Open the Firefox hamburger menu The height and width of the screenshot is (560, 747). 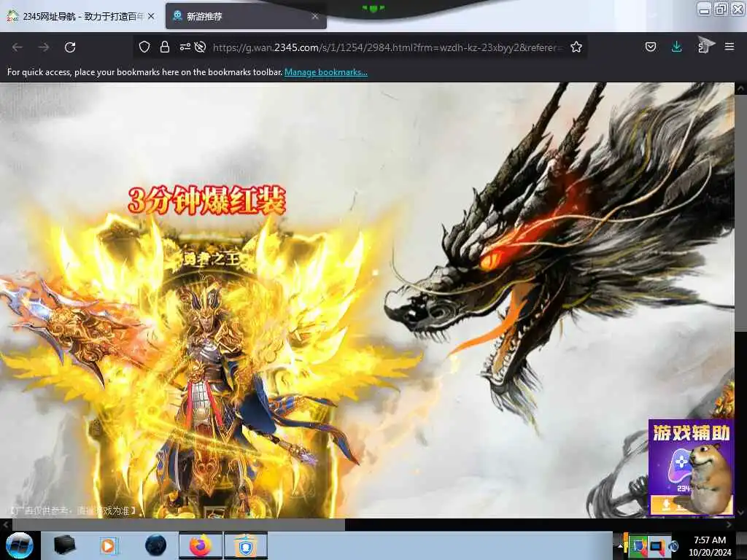click(729, 47)
